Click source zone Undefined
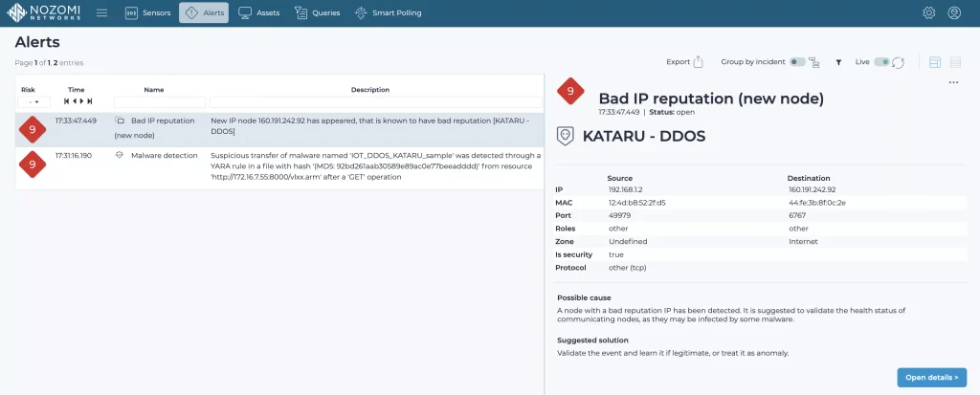The width and height of the screenshot is (980, 395). click(628, 241)
